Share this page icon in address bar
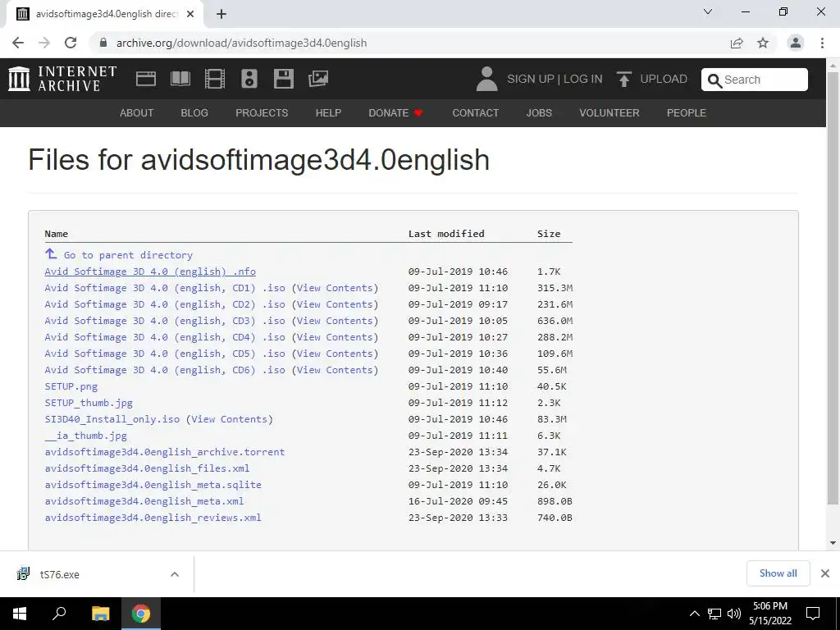This screenshot has width=840, height=630. coord(737,43)
